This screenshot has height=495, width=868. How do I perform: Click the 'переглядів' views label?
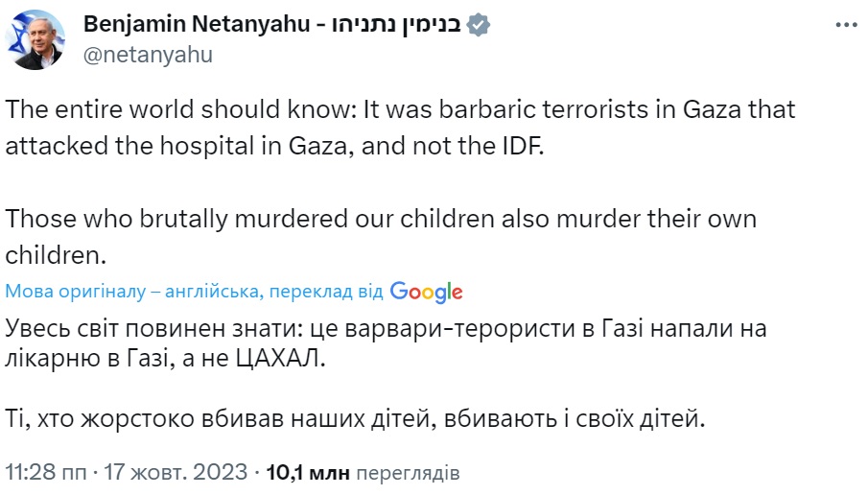(409, 473)
